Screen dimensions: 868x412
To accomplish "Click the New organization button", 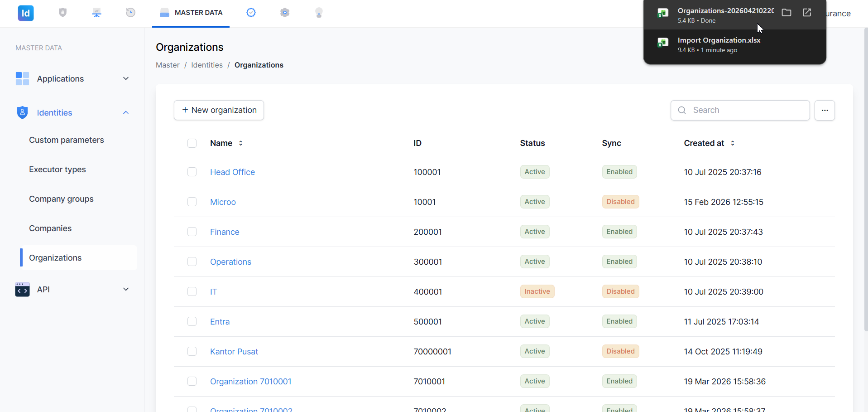I will tap(219, 110).
